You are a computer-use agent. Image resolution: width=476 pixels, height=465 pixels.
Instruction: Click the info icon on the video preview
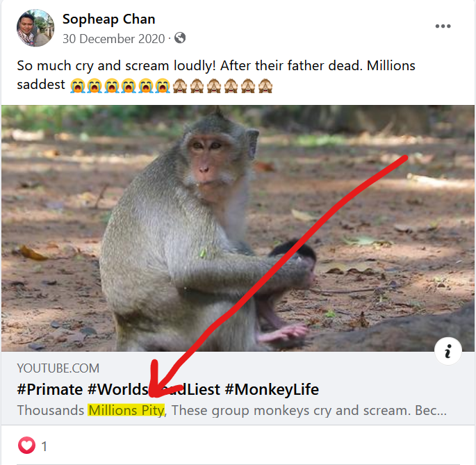tap(448, 352)
